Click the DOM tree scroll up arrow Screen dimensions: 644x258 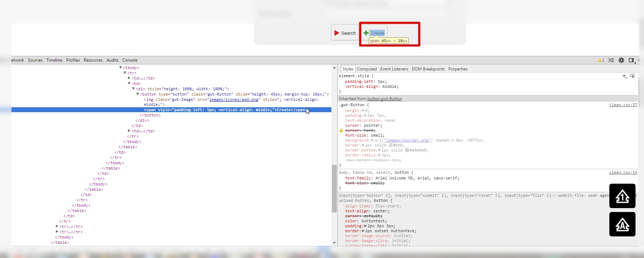coord(334,67)
